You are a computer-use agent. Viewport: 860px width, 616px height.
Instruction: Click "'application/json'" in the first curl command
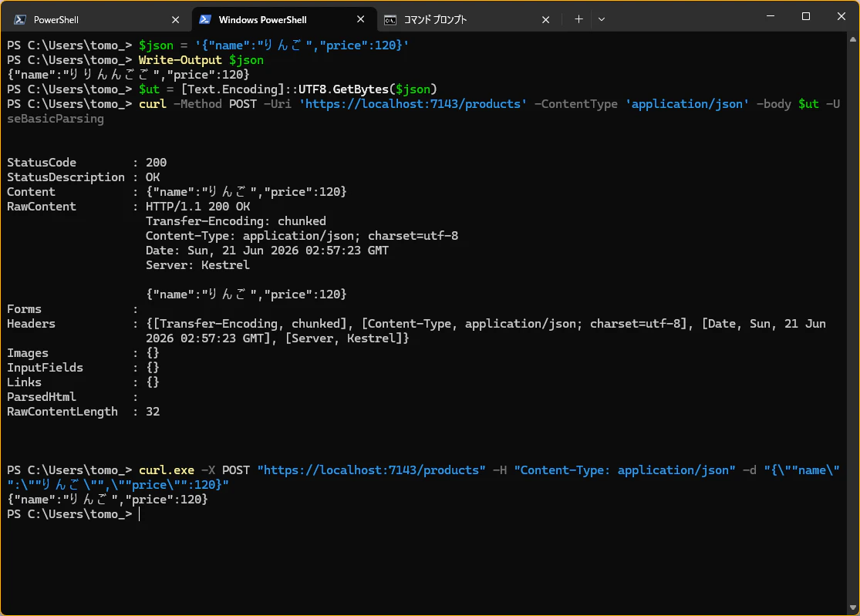pos(687,104)
